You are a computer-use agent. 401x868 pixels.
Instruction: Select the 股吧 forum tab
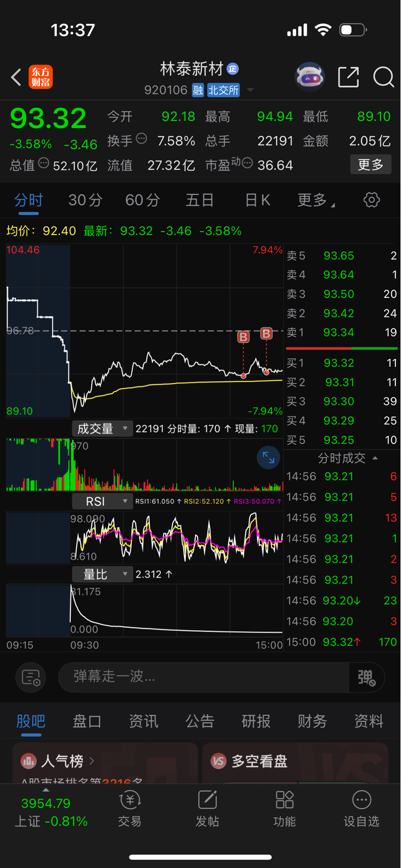click(31, 722)
